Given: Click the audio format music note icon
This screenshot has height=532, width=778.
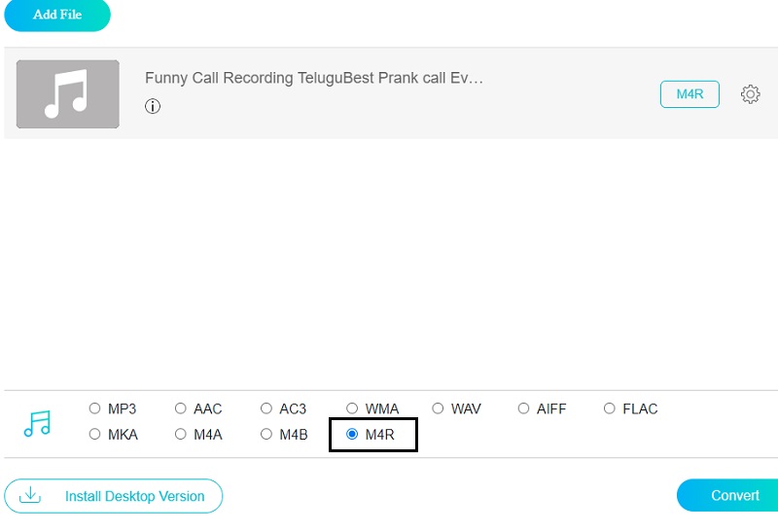Looking at the screenshot, I should click(37, 423).
